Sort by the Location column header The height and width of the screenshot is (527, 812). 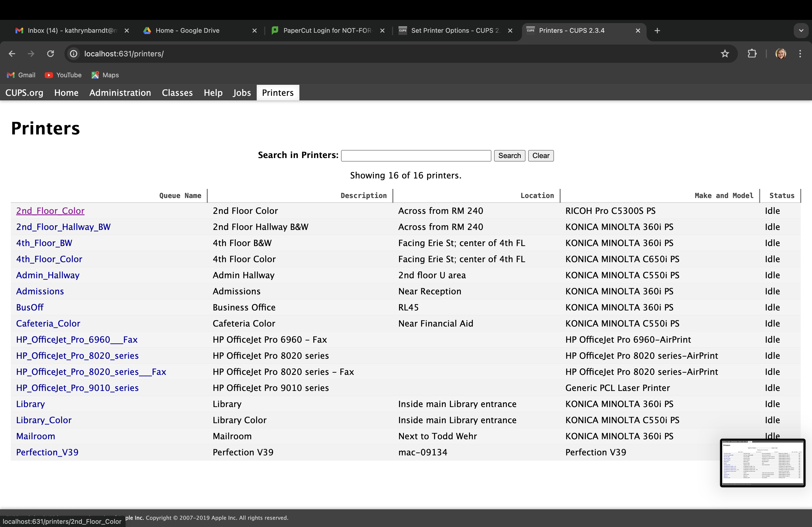click(x=537, y=196)
